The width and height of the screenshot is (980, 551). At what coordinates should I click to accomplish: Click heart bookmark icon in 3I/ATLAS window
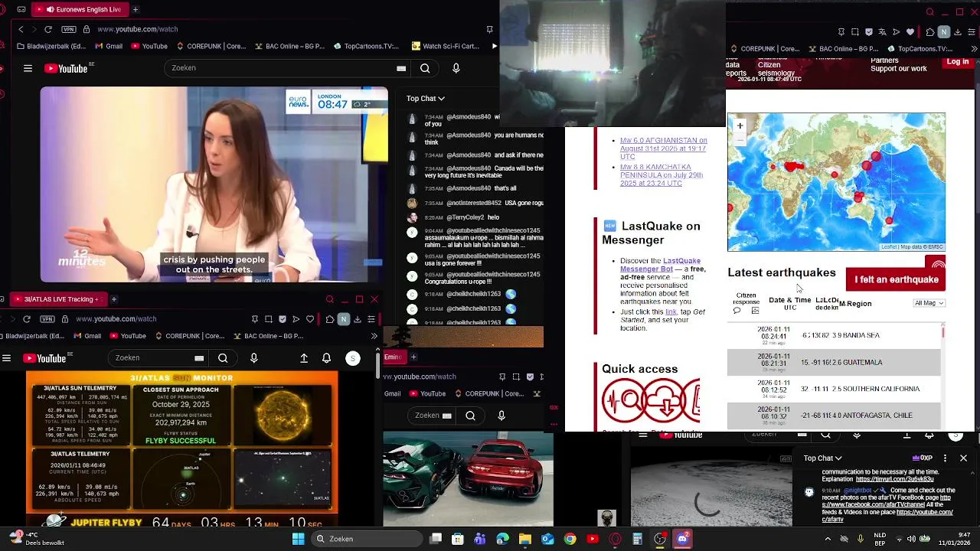pyautogui.click(x=310, y=319)
